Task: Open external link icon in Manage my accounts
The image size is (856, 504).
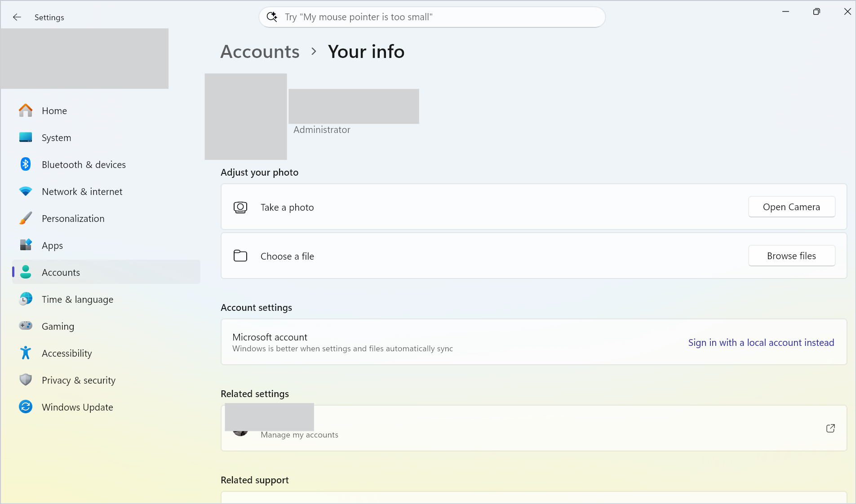Action: 830,429
